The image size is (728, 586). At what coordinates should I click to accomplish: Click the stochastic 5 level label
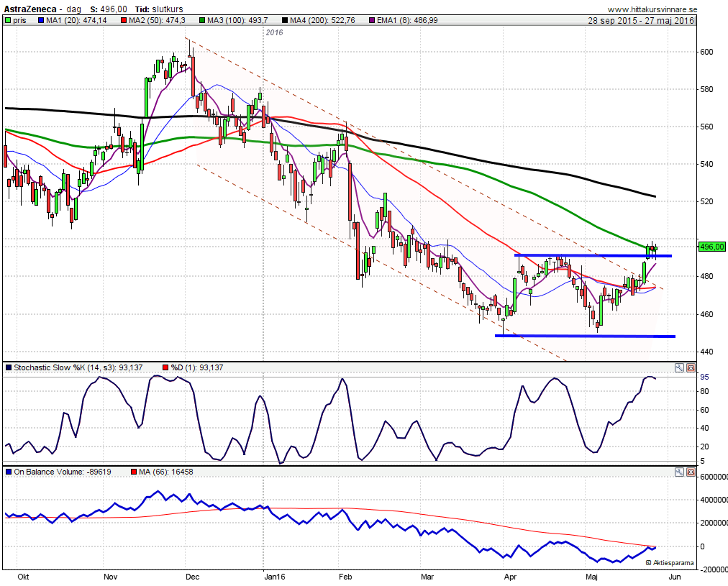click(x=703, y=461)
